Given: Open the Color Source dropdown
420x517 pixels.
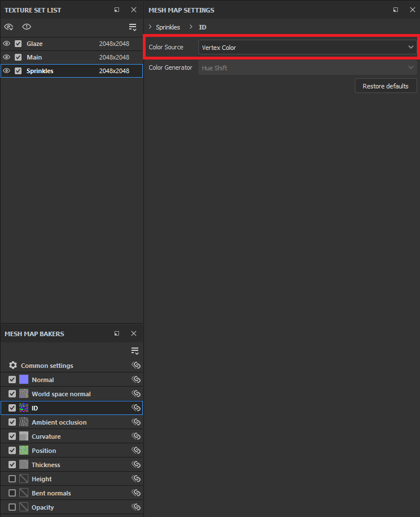Looking at the screenshot, I should coord(307,48).
